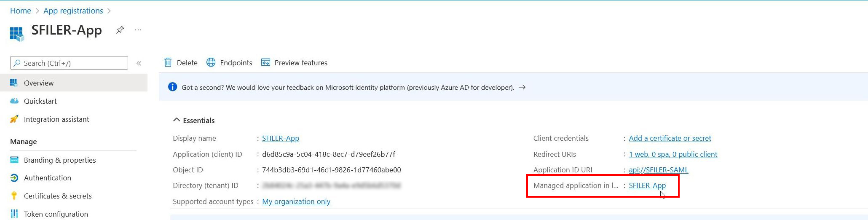Click the Redirect URIs label
Viewport: 868px width, 220px height.
[555, 154]
